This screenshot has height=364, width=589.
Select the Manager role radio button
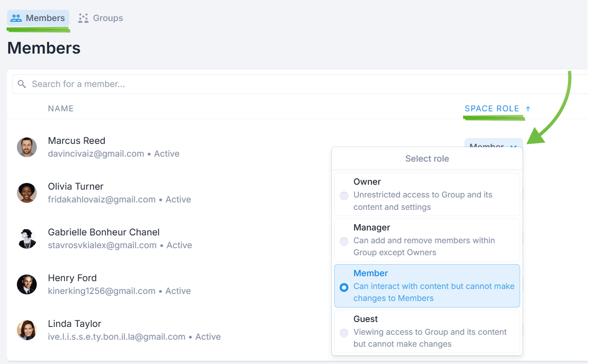tap(344, 242)
